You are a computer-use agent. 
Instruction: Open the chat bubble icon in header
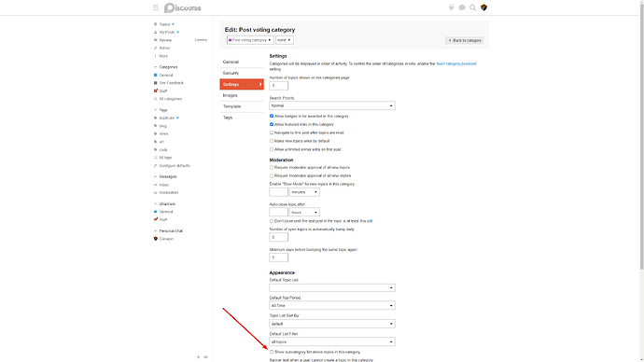click(462, 7)
